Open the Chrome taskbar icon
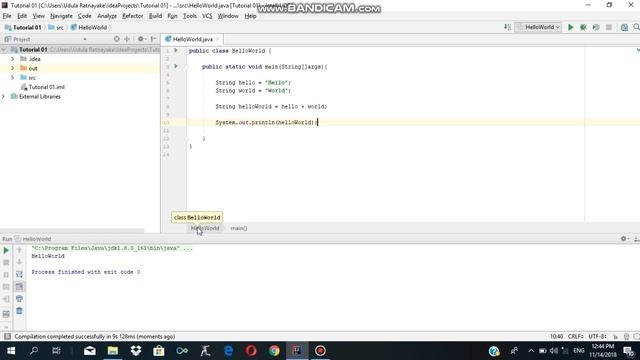The image size is (640, 360). pyautogui.click(x=274, y=351)
